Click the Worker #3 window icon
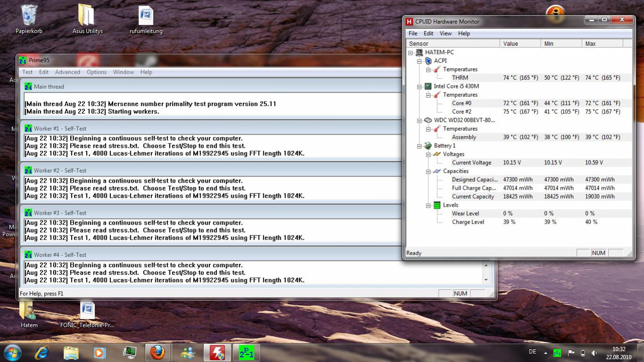 (28, 212)
